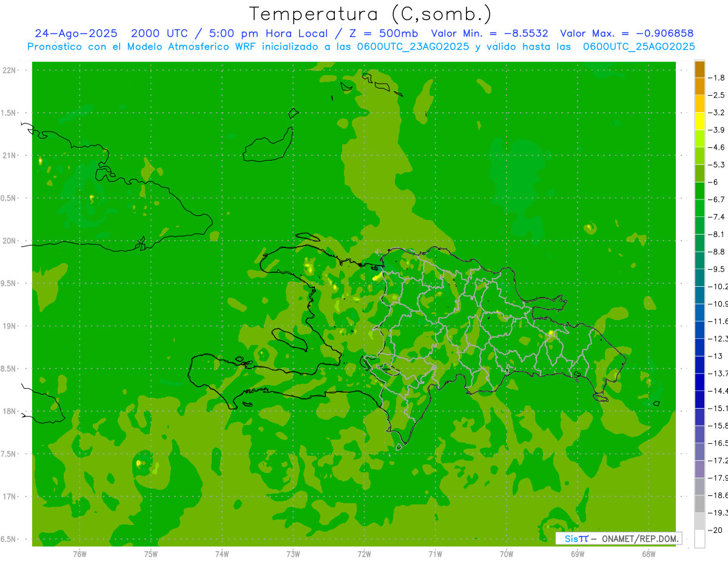Image resolution: width=728 pixels, height=562 pixels.
Task: Click the 18N latitude label
Action: tap(9, 412)
